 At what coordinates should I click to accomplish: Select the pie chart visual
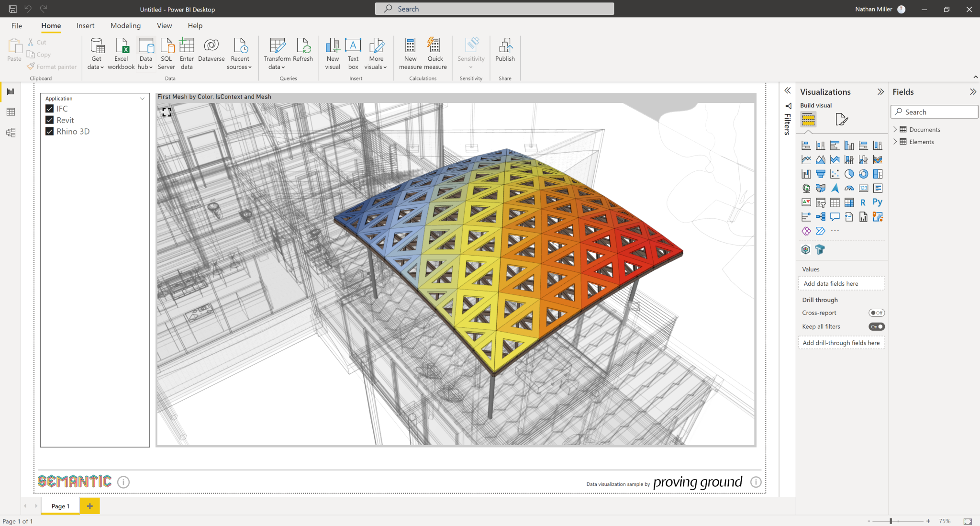point(848,174)
